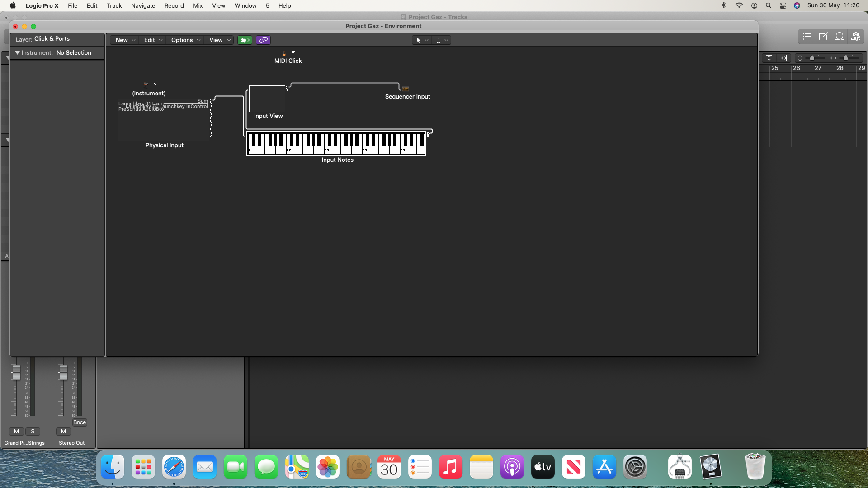This screenshot has height=488, width=868.
Task: Open the Note Pads button
Action: pos(823,37)
